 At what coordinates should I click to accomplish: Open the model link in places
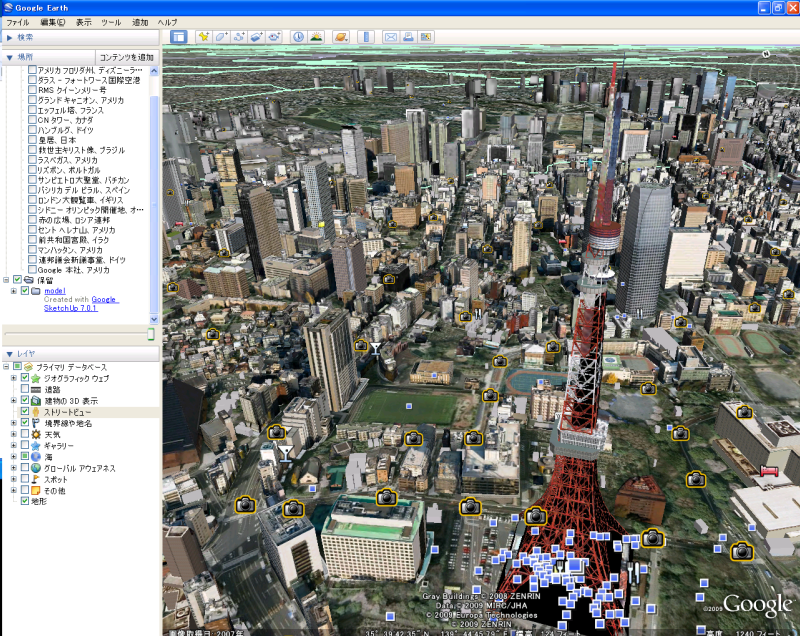click(55, 291)
